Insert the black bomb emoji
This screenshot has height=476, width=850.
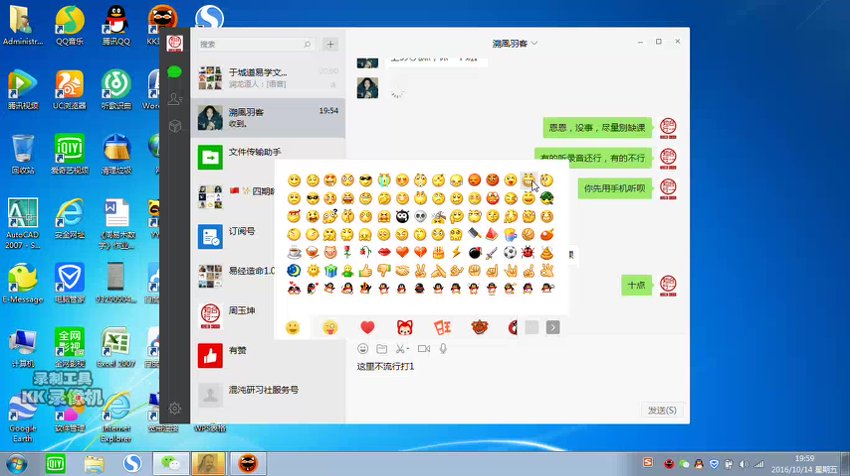pos(474,253)
